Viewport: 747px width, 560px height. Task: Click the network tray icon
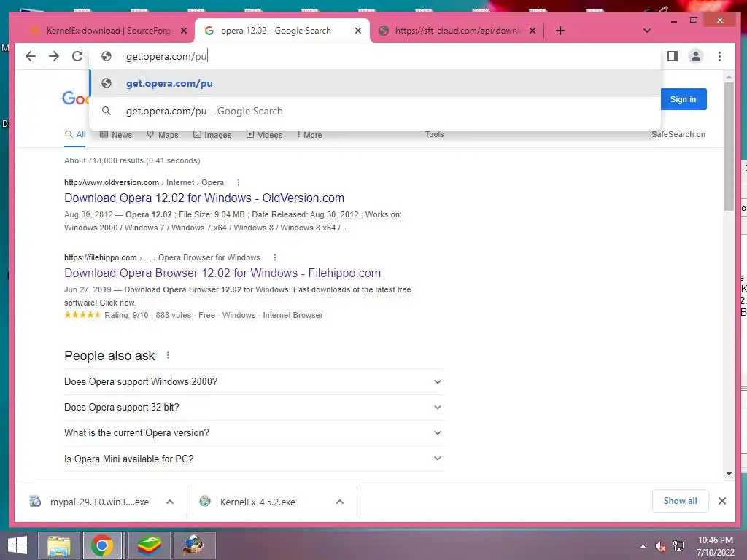click(x=678, y=546)
